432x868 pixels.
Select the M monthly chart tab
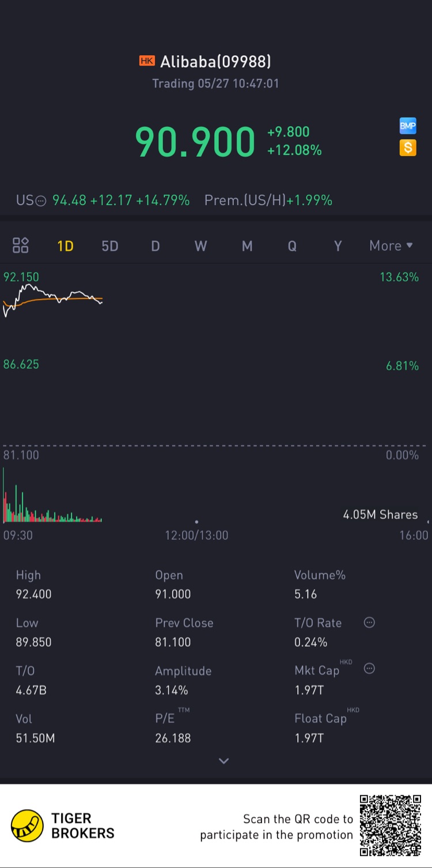coord(247,247)
